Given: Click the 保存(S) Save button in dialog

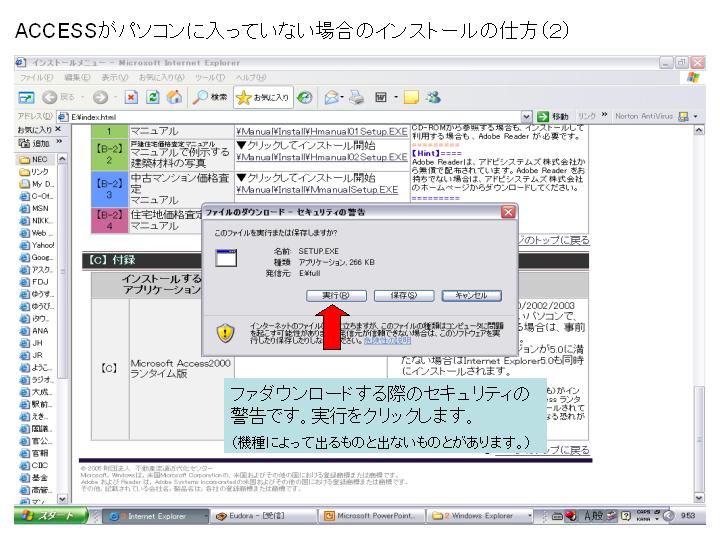Looking at the screenshot, I should (x=404, y=295).
